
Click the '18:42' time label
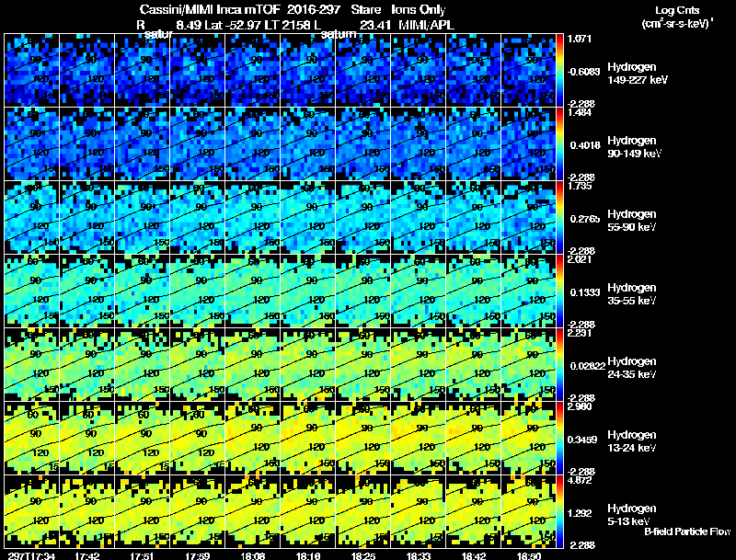474,555
